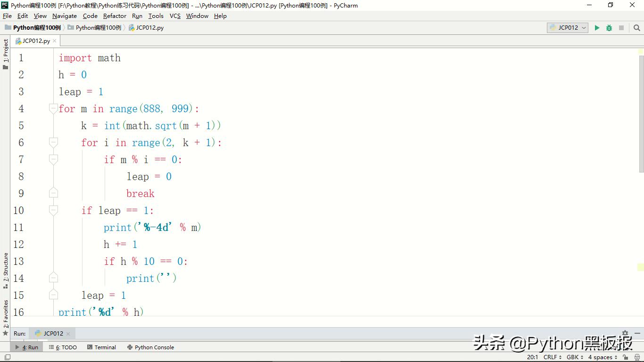Start debugging with the bug icon
644x362 pixels.
click(x=609, y=28)
